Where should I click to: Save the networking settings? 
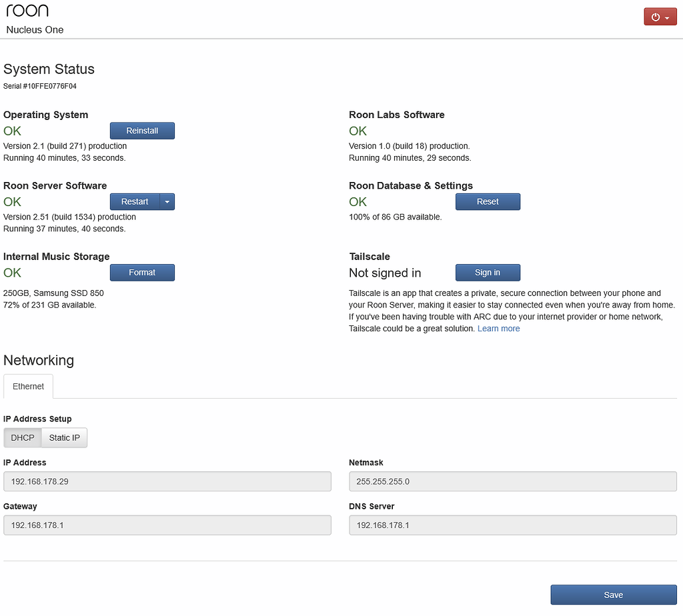(613, 595)
